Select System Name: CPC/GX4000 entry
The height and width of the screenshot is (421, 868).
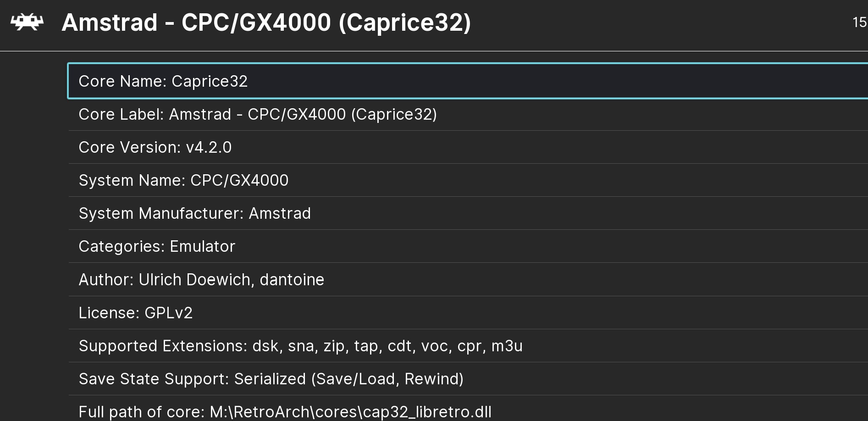(x=468, y=180)
